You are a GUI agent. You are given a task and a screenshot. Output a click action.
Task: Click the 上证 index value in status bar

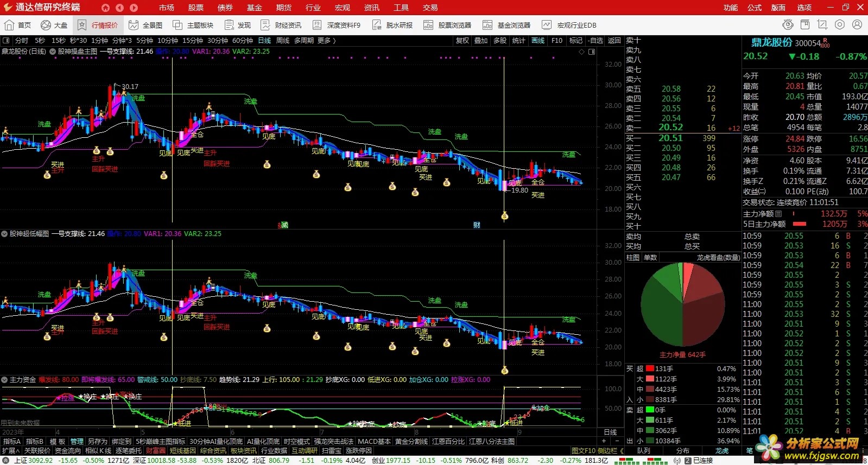tap(41, 461)
